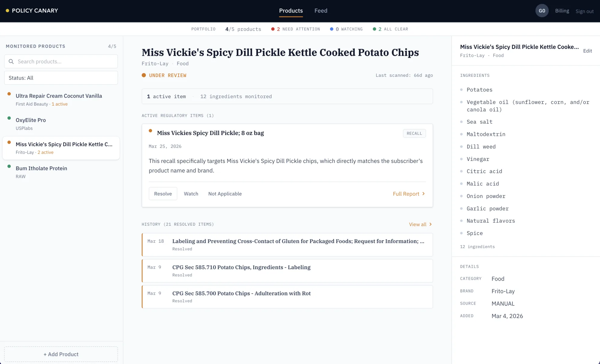Screen dimensions: 600x364
Task: Click the Miss Vickies Spicy Dill Pickle recall title
Action: click(210, 133)
